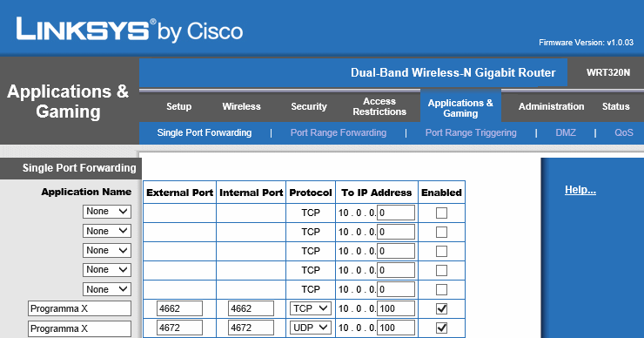Click the Programma X name field for port 4662
Image resolution: width=644 pixels, height=338 pixels.
(x=80, y=308)
